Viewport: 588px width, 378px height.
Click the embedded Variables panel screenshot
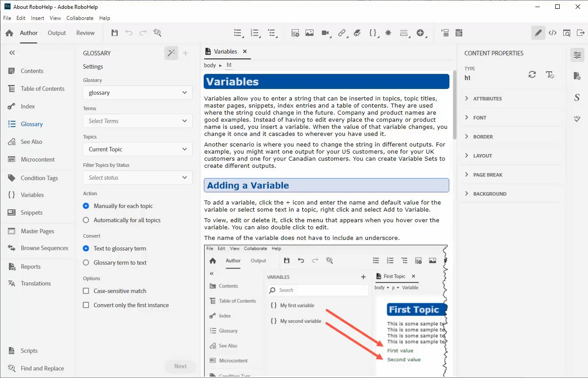point(326,311)
